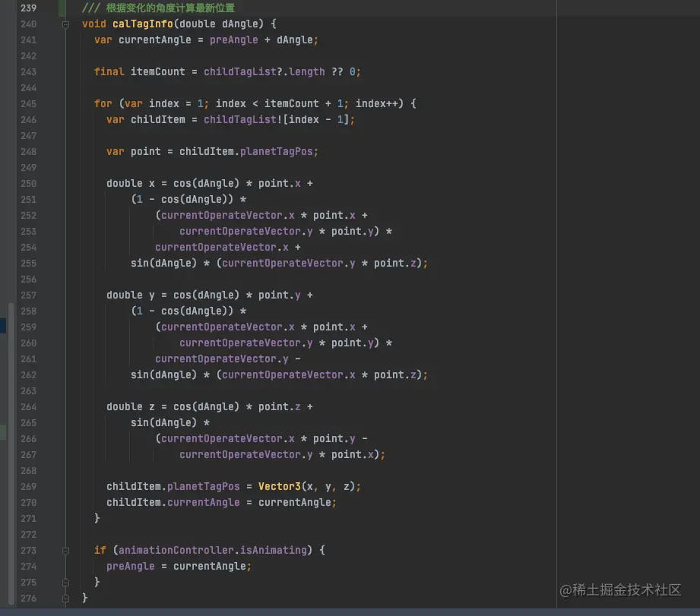Click line number 273 in the gutter
This screenshot has width=700, height=616.
point(29,551)
